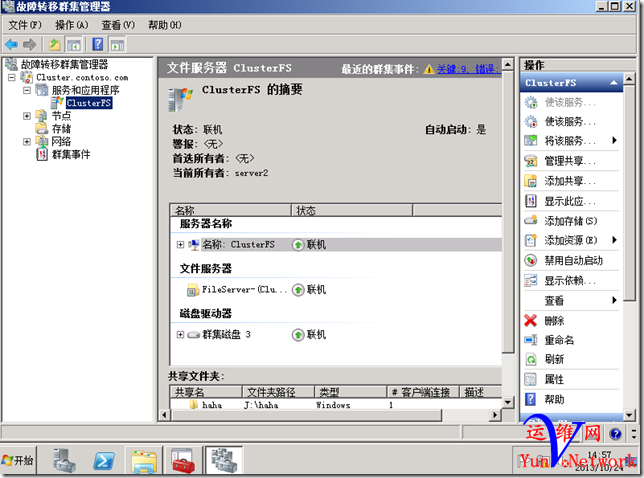Click the first grayed 使该服务 action
The height and width of the screenshot is (478, 644).
570,102
